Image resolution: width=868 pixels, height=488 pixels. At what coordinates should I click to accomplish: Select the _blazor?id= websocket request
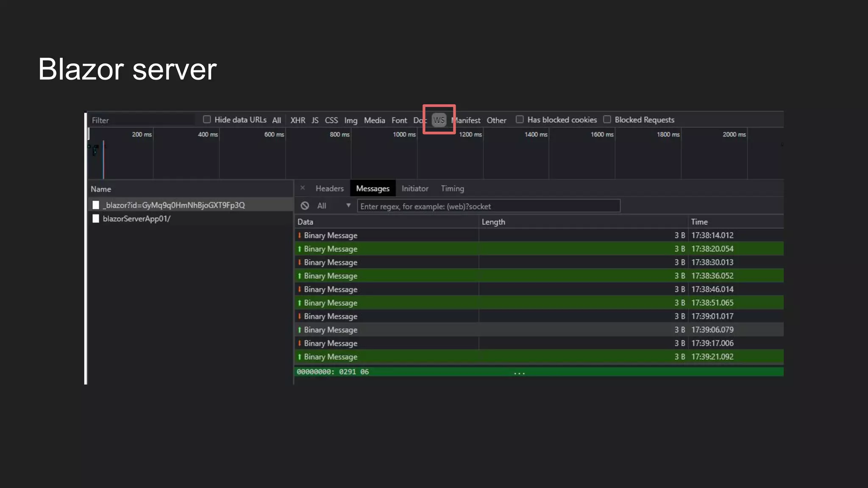click(191, 205)
